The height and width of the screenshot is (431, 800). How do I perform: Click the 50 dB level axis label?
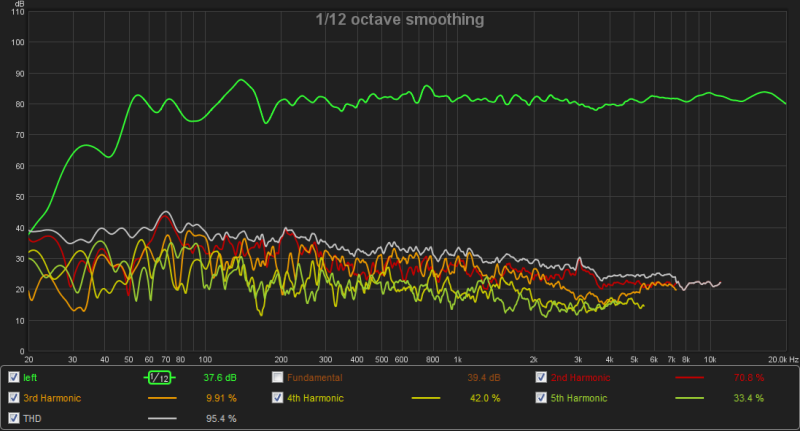coord(19,197)
